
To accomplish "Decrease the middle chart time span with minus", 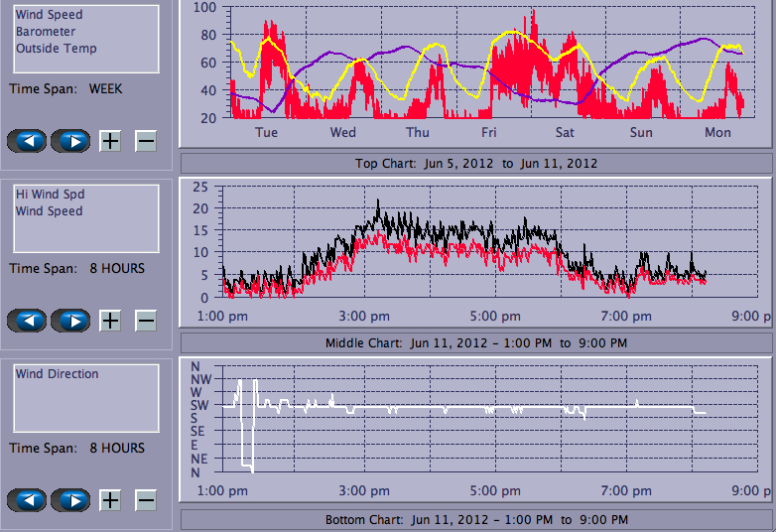I will click(146, 321).
